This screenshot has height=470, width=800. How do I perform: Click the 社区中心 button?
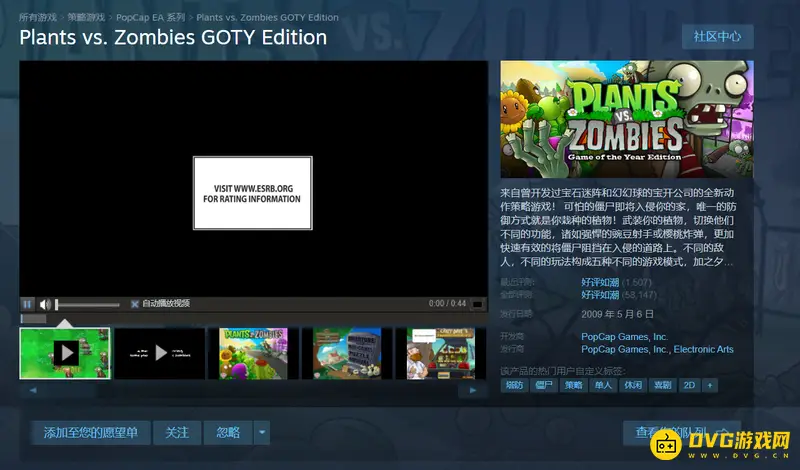[x=717, y=37]
